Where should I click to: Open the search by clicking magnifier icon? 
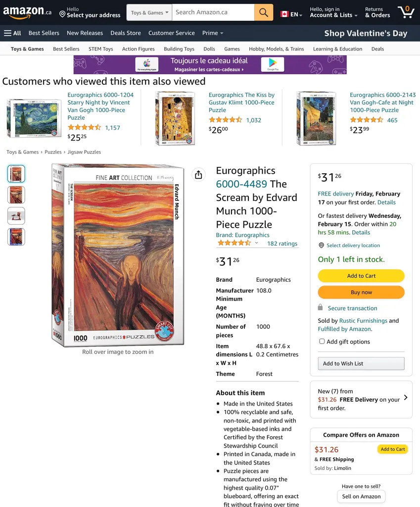click(x=263, y=12)
